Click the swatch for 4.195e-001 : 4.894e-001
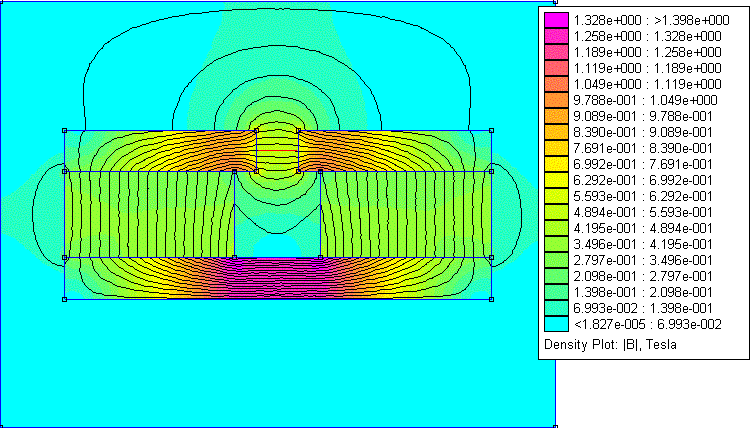Image resolution: width=756 pixels, height=428 pixels. coord(556,228)
